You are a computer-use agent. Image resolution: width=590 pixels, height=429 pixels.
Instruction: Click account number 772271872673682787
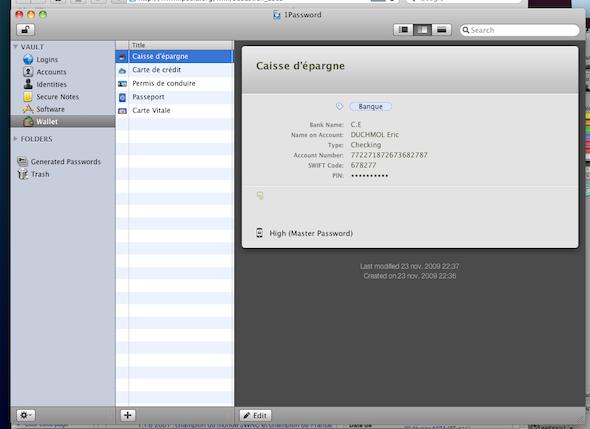pyautogui.click(x=389, y=155)
